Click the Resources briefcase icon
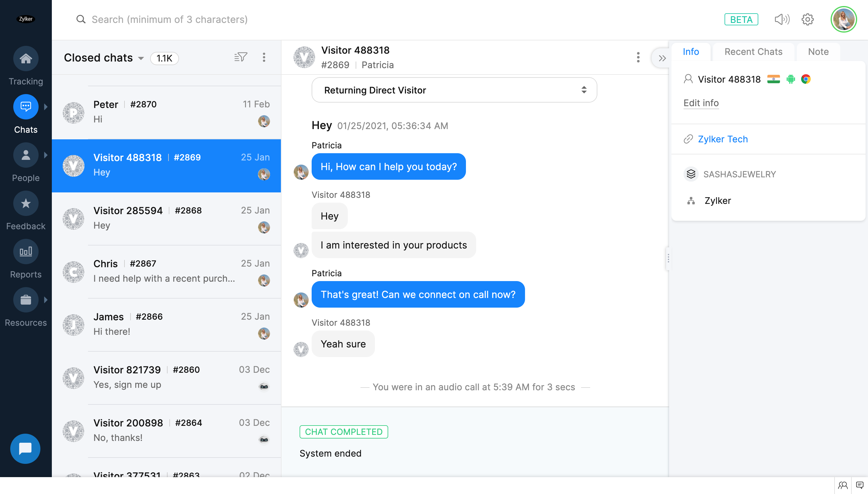The height and width of the screenshot is (494, 868). coord(26,300)
